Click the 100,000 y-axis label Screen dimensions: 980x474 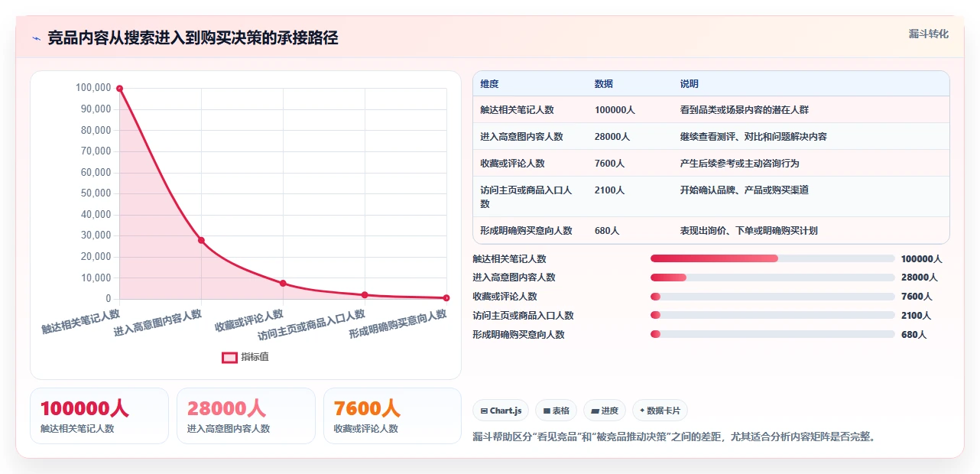[x=93, y=88]
